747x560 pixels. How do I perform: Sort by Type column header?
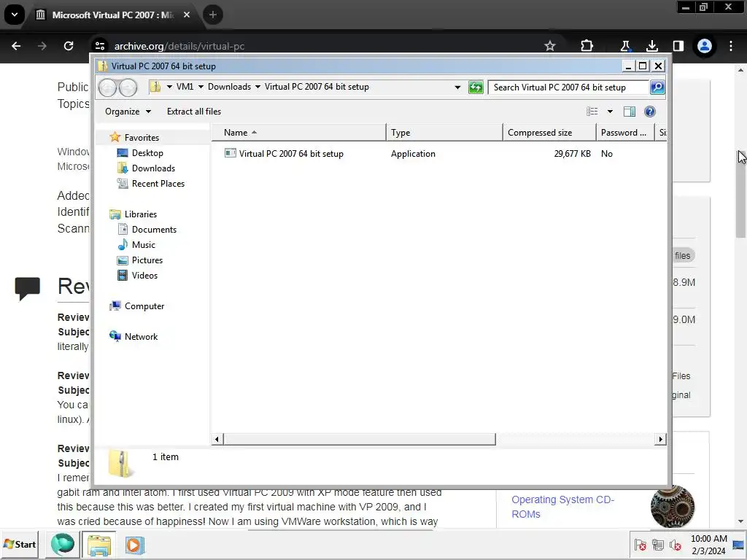point(444,133)
